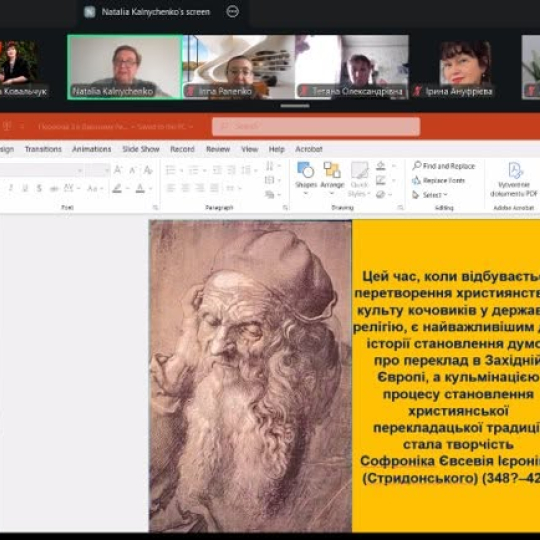
Task: Click the Shape Effects icon
Action: click(381, 195)
